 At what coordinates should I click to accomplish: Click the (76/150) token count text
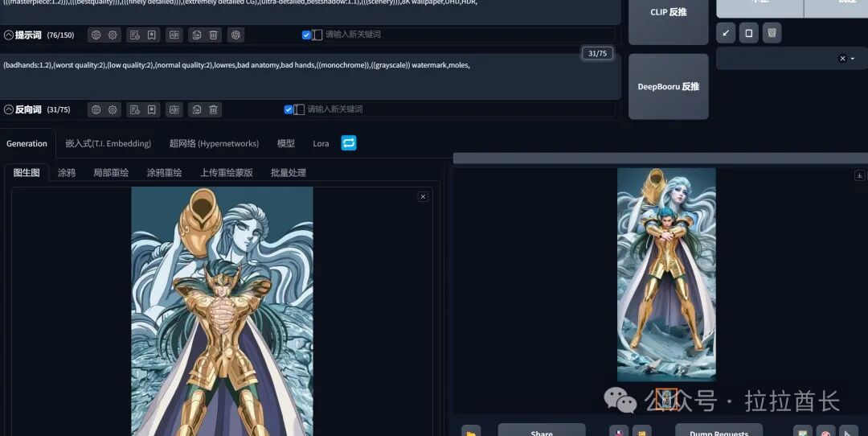60,35
